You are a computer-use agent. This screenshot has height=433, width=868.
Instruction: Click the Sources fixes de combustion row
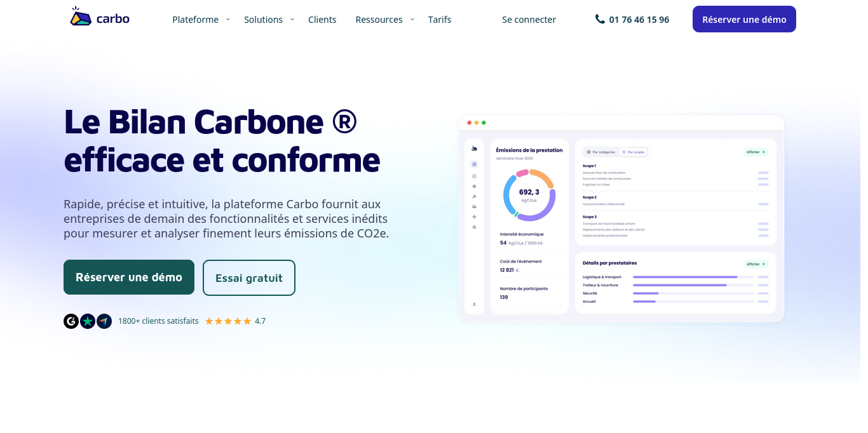tap(675, 173)
